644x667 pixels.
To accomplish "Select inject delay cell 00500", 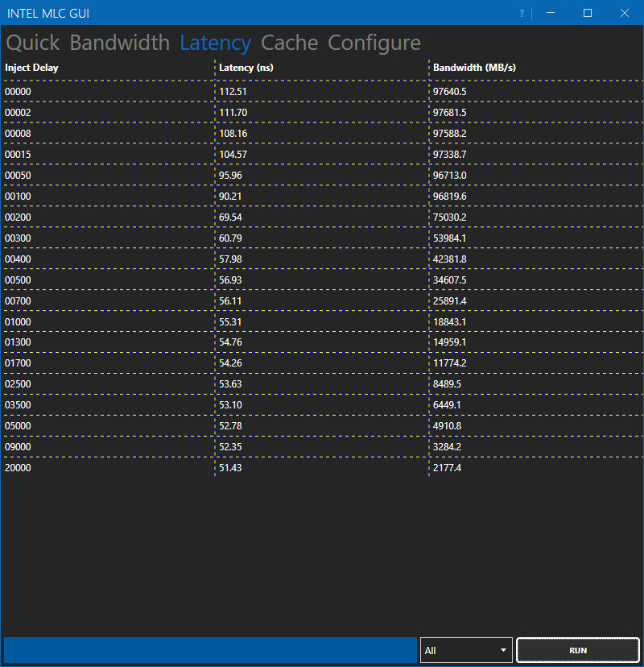I will coord(18,280).
